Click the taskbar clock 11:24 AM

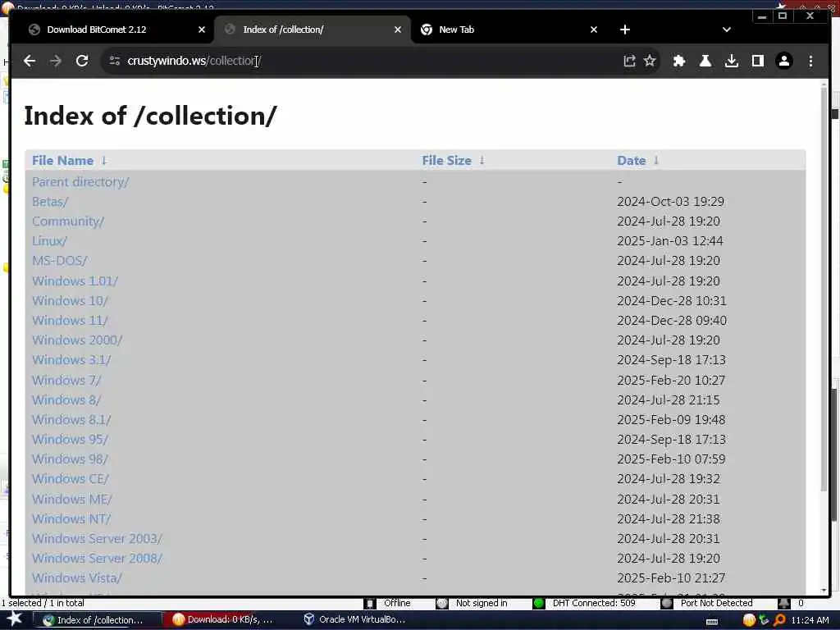point(810,620)
